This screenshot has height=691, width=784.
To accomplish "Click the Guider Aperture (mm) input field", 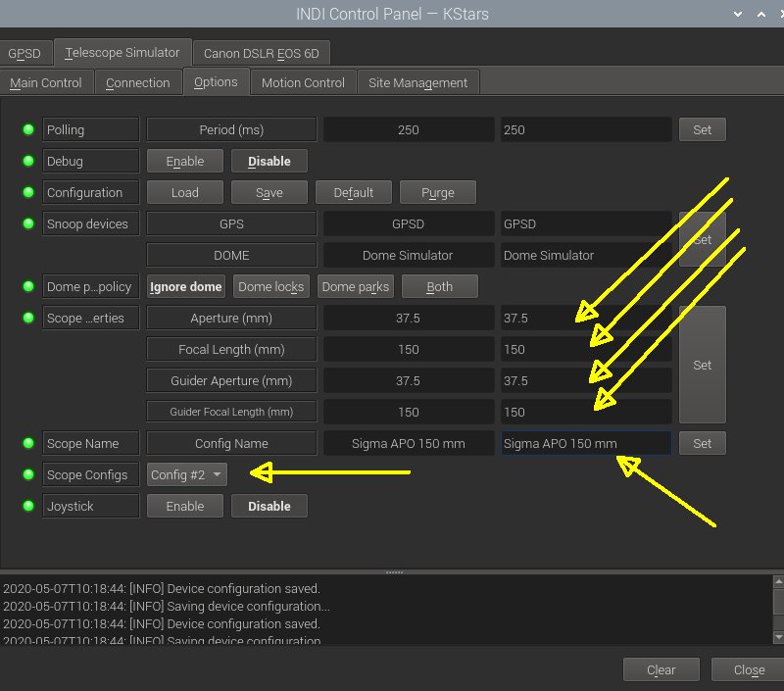I will click(x=586, y=380).
